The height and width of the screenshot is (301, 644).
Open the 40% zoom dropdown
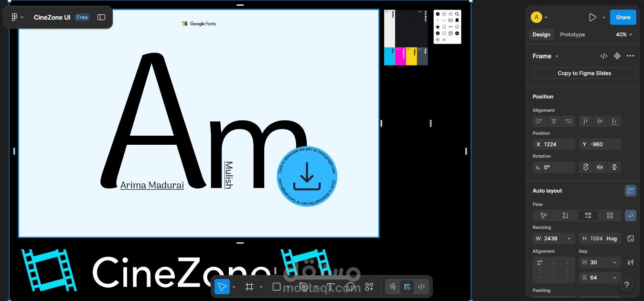[x=624, y=34]
